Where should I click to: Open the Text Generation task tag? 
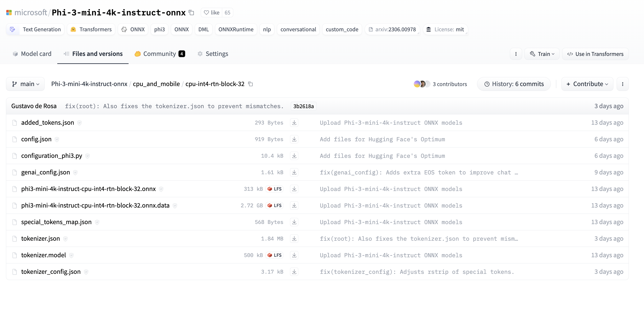click(35, 29)
